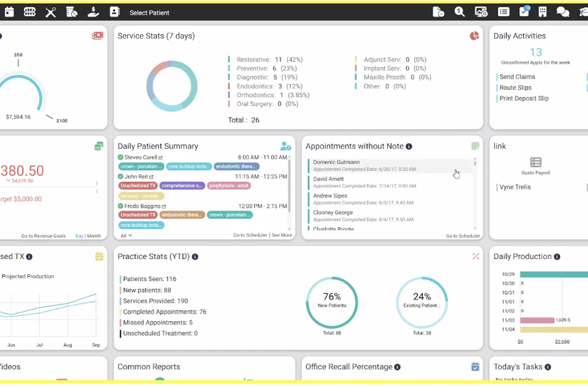Image resolution: width=588 pixels, height=387 pixels.
Task: Click green check status beside Steveo Carell
Action: click(121, 157)
